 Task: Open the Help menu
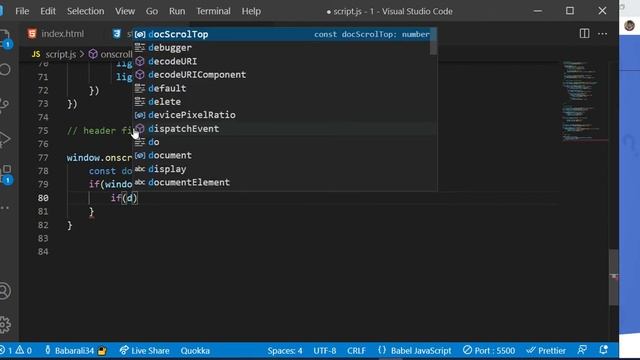tap(251, 11)
